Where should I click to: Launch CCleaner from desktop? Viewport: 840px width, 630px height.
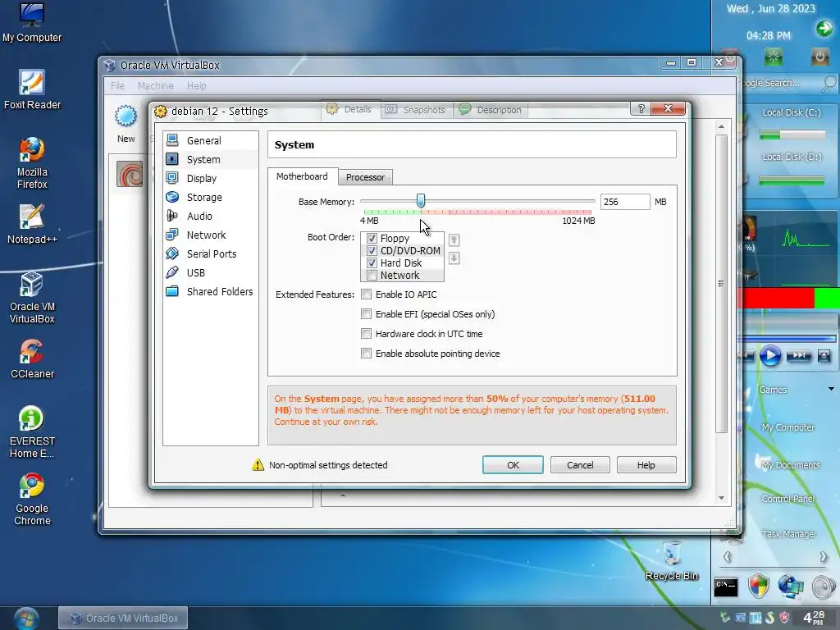(32, 359)
